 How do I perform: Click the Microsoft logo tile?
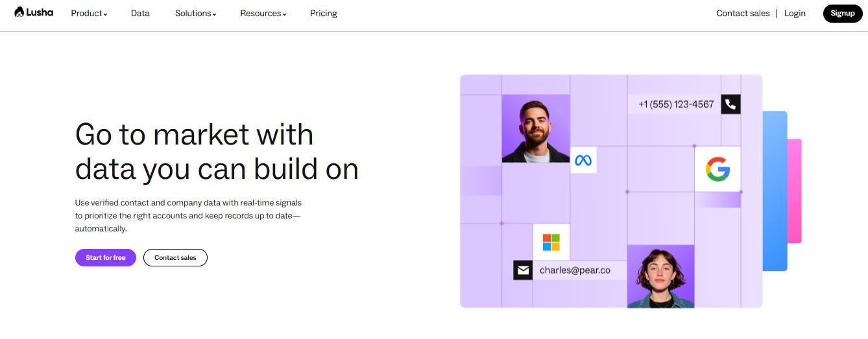551,242
